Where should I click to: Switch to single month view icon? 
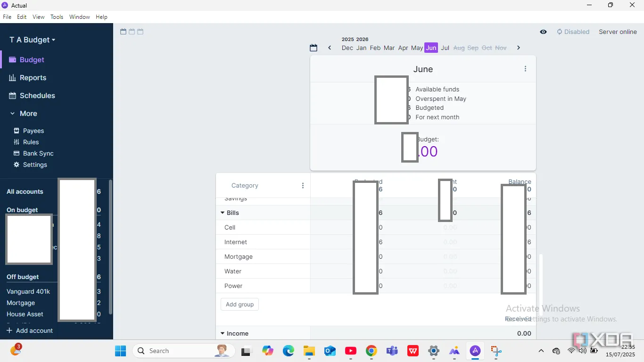(124, 32)
